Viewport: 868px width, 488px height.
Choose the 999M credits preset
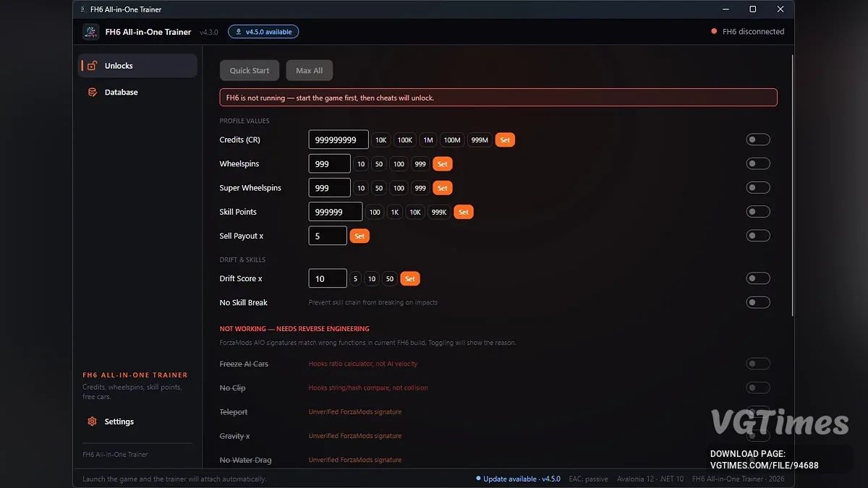(x=480, y=140)
